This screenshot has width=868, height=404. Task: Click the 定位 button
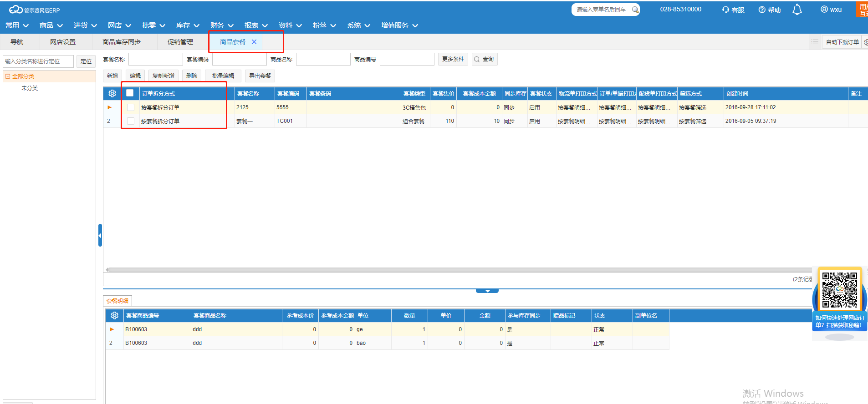[x=86, y=61]
